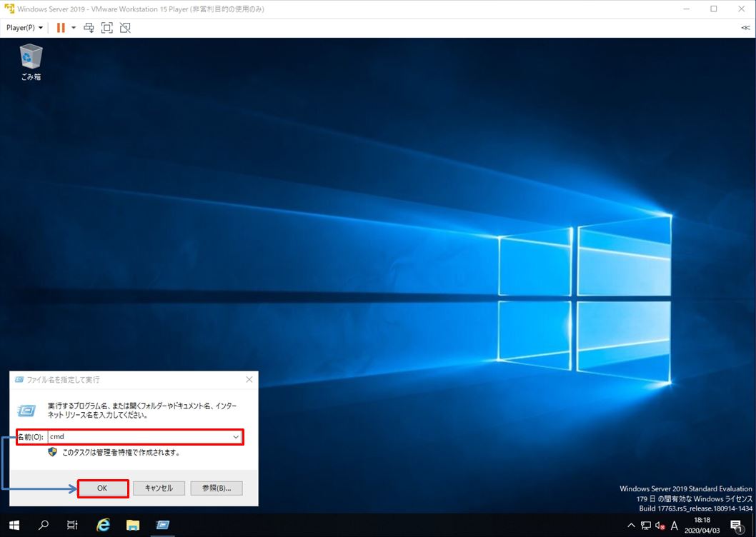The image size is (756, 537).
Task: Open Task View on the taskbar
Action: click(x=72, y=525)
